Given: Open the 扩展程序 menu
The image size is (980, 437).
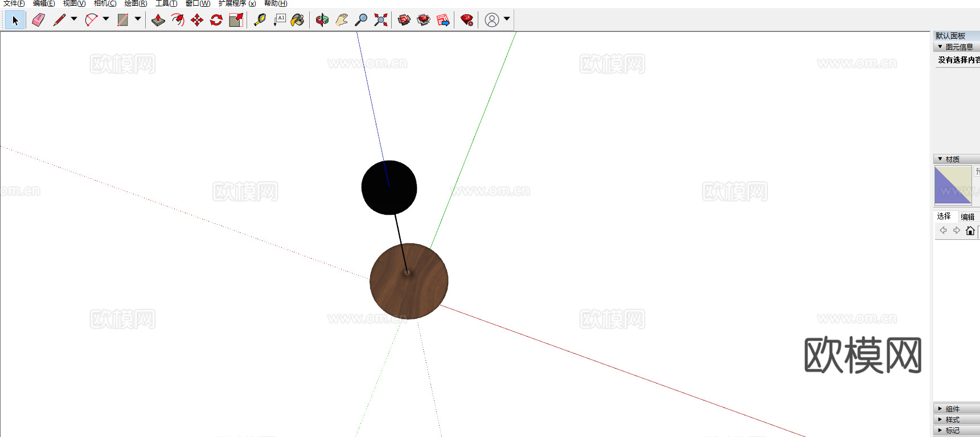Looking at the screenshot, I should [237, 3].
